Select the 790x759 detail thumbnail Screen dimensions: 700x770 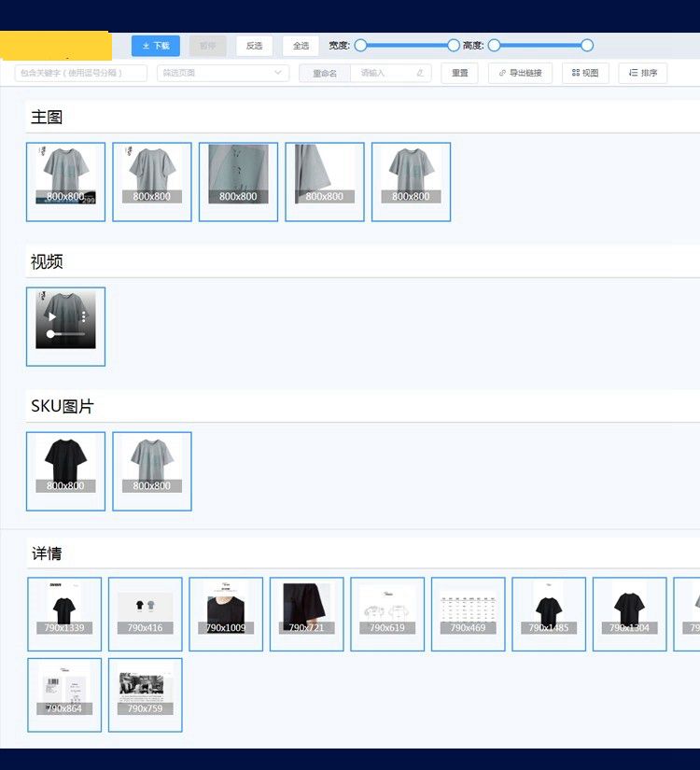point(146,694)
